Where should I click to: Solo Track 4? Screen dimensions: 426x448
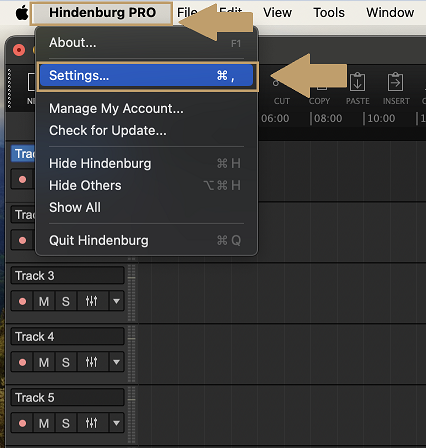[x=66, y=362]
